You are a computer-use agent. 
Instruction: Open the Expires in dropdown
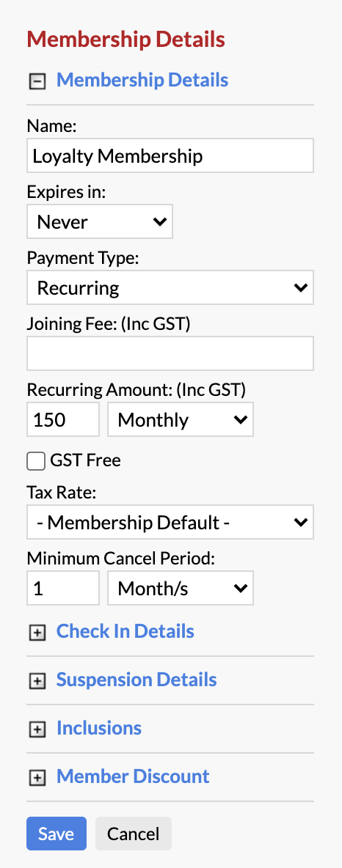pyautogui.click(x=100, y=221)
